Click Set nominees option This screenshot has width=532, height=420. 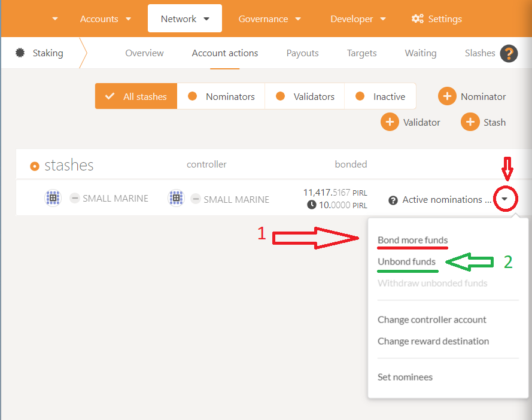click(405, 377)
